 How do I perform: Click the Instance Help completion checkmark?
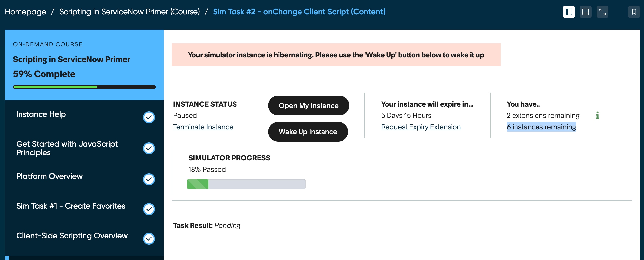149,117
